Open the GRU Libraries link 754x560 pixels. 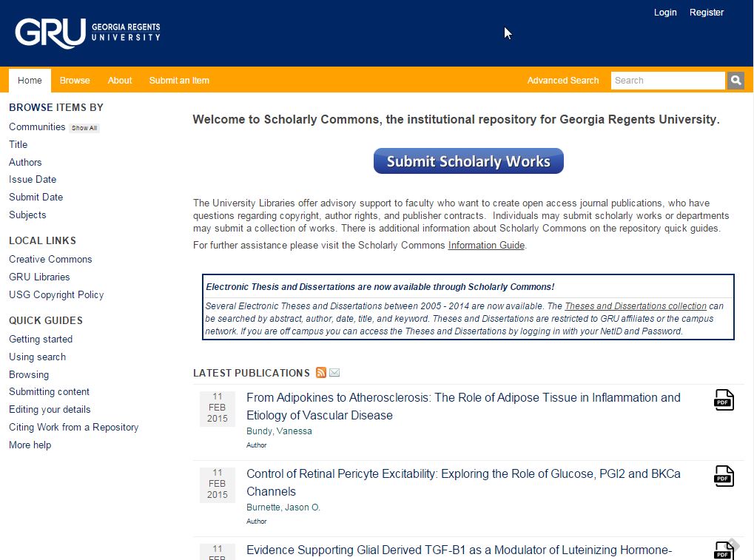[x=39, y=277]
